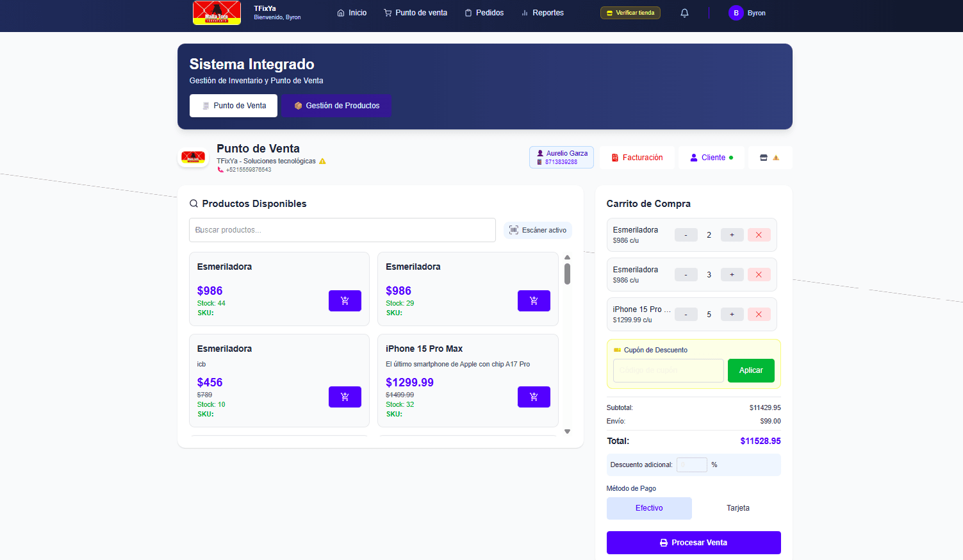Add the $456 Esmeriladora to cart

click(x=345, y=397)
